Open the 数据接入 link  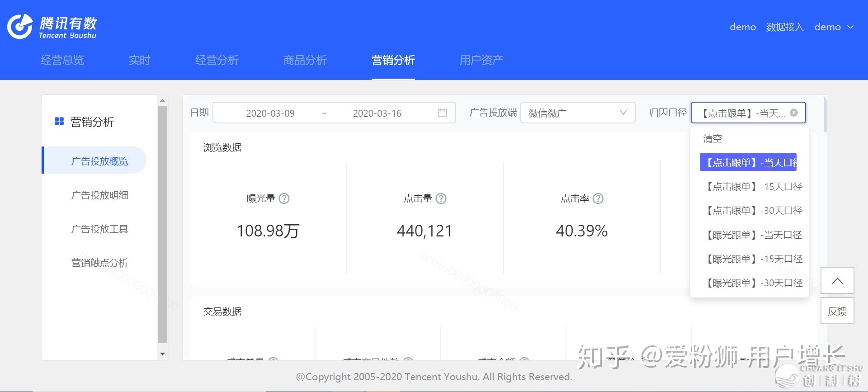(x=785, y=27)
